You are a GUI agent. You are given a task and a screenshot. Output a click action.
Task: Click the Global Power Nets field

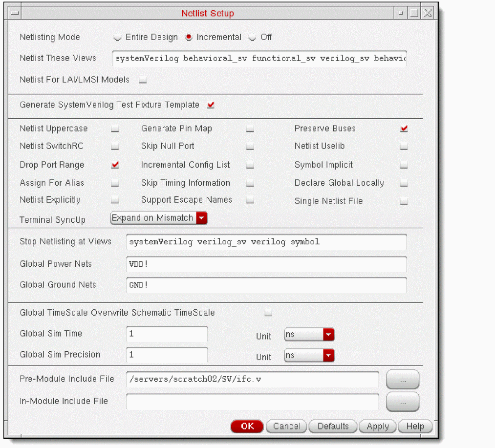(x=266, y=264)
